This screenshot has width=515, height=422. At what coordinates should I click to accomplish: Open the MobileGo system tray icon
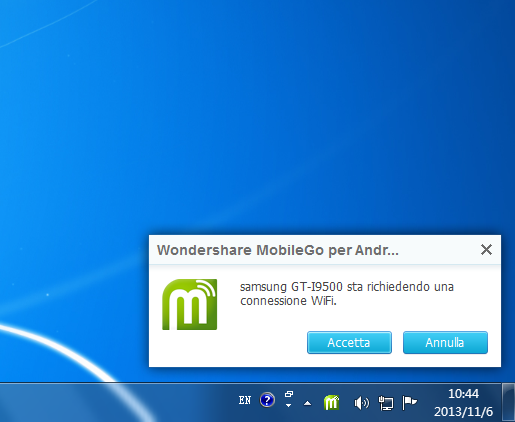click(x=331, y=402)
